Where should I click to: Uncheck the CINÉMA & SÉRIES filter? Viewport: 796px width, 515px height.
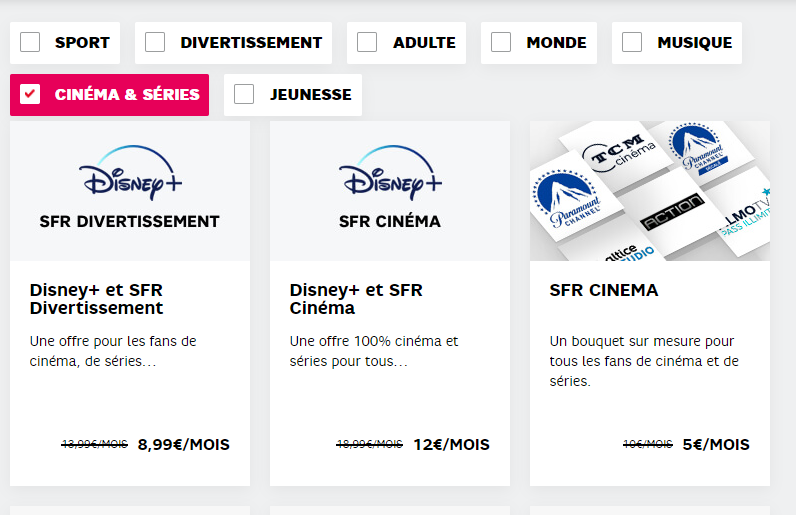click(x=30, y=94)
